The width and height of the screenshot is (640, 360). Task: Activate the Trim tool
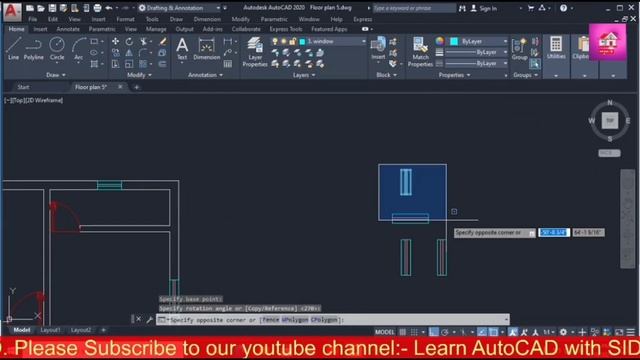[143, 41]
